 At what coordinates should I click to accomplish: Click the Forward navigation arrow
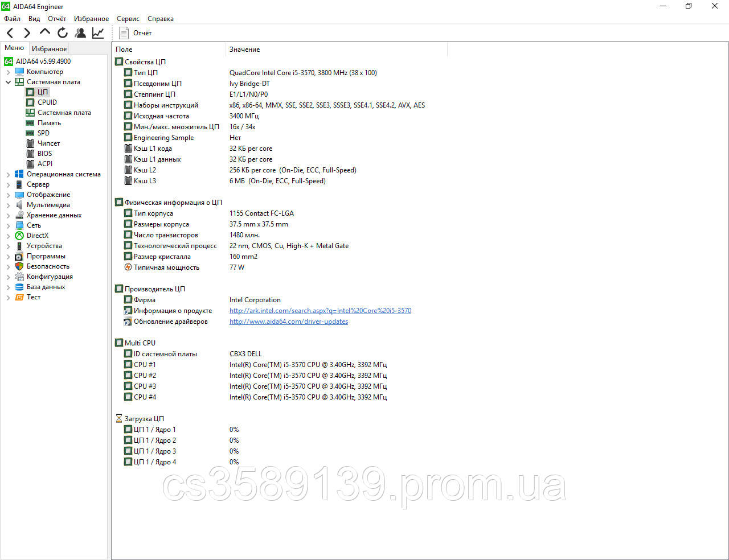coord(27,33)
